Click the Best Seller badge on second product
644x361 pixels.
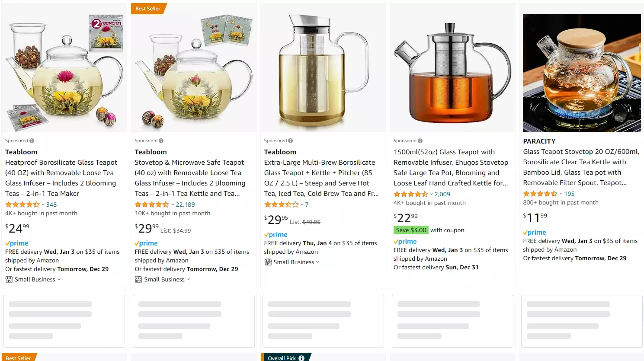click(x=148, y=9)
